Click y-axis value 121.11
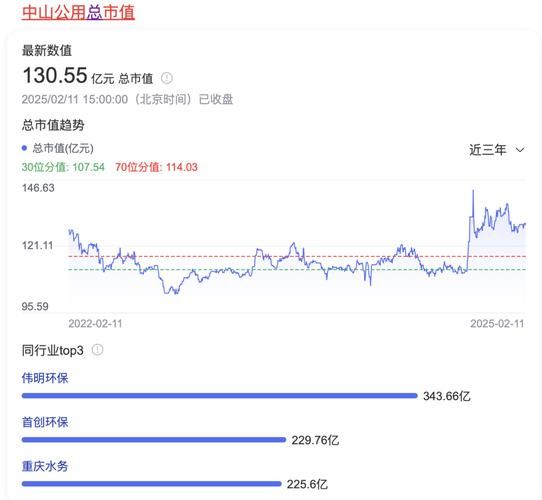The image size is (542, 500). (x=38, y=246)
